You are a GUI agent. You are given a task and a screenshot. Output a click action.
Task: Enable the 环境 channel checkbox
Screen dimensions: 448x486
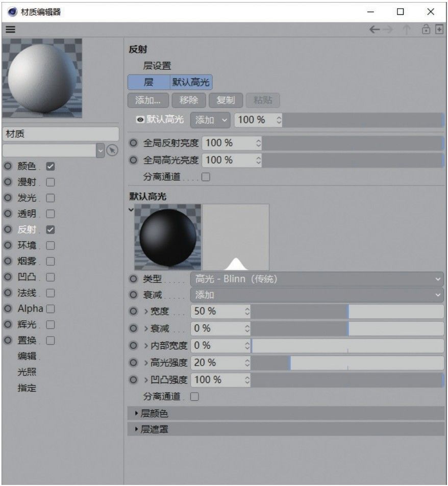pyautogui.click(x=50, y=246)
